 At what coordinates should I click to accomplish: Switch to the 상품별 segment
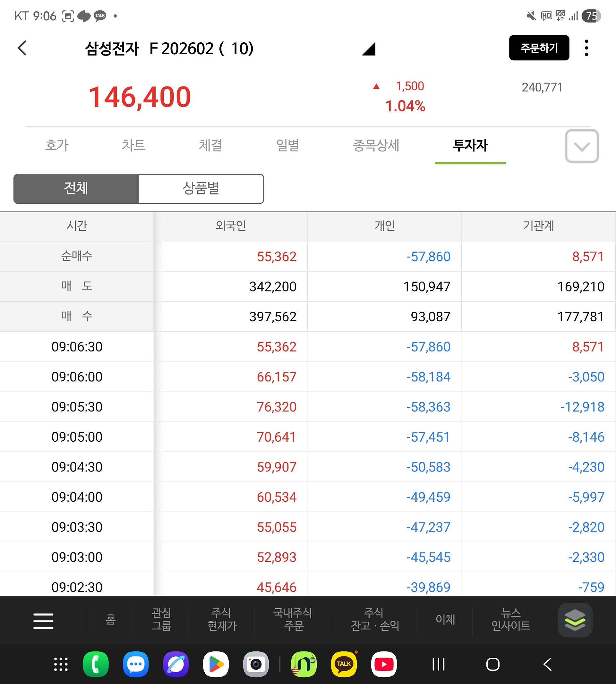tap(201, 189)
